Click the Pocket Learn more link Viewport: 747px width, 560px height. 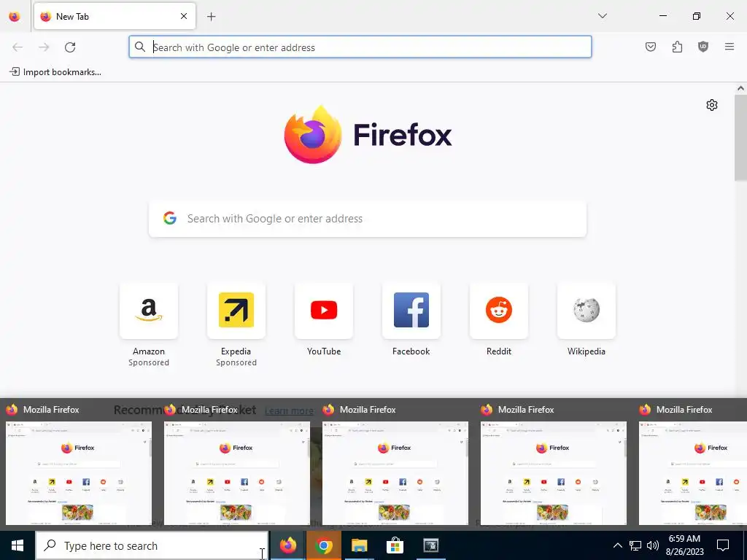289,411
